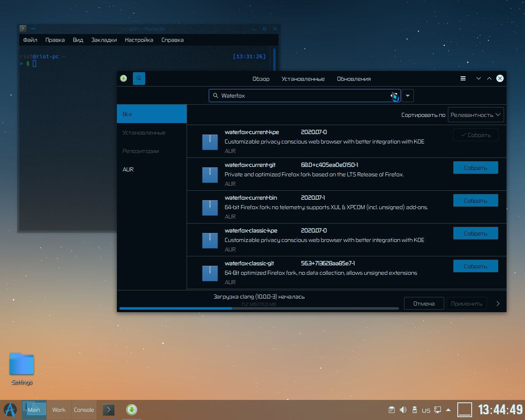
Task: Open the network connections tray icon
Action: click(438, 410)
